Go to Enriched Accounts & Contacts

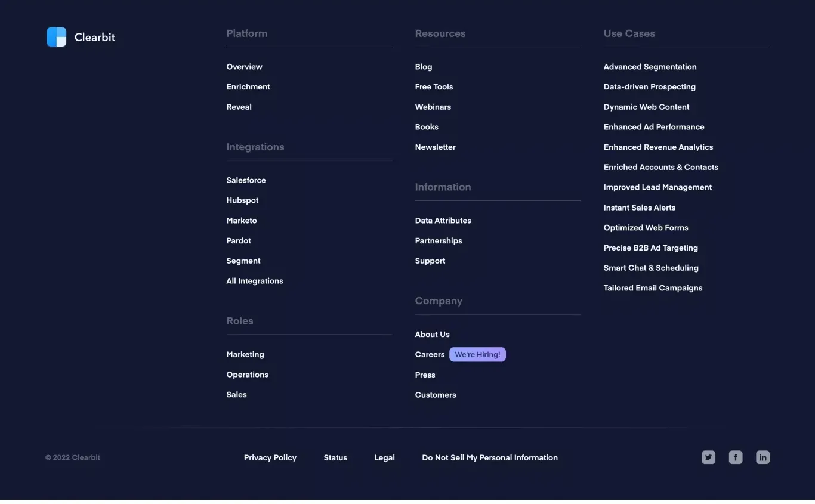tap(661, 168)
